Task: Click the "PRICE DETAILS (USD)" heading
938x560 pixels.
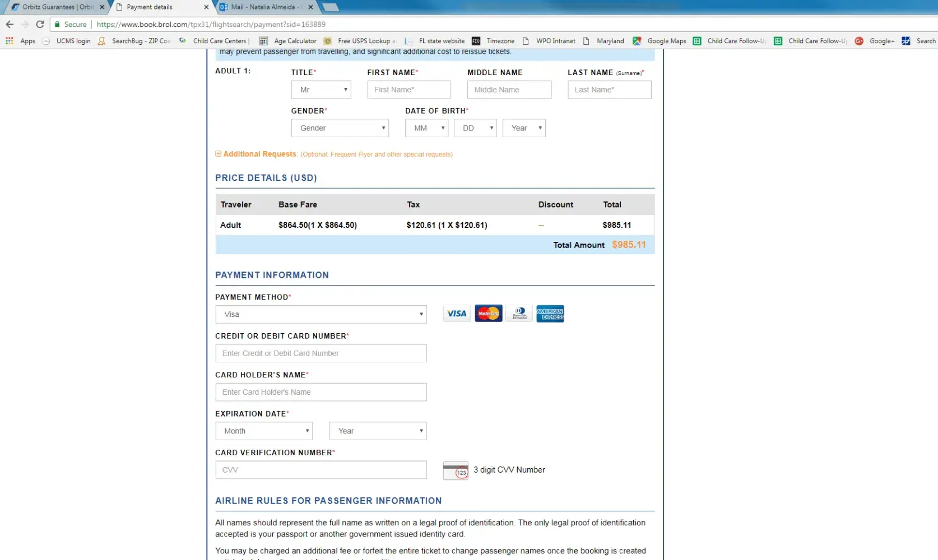Action: [266, 178]
